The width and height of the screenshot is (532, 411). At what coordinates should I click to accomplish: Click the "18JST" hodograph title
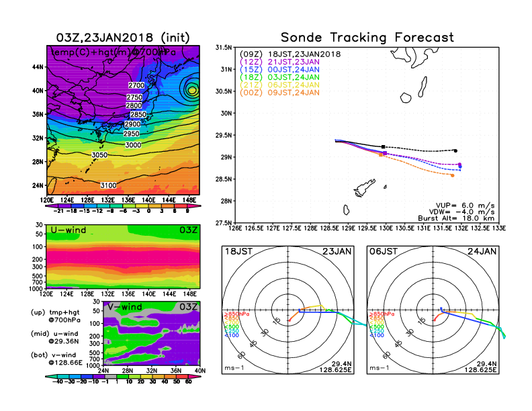click(239, 252)
